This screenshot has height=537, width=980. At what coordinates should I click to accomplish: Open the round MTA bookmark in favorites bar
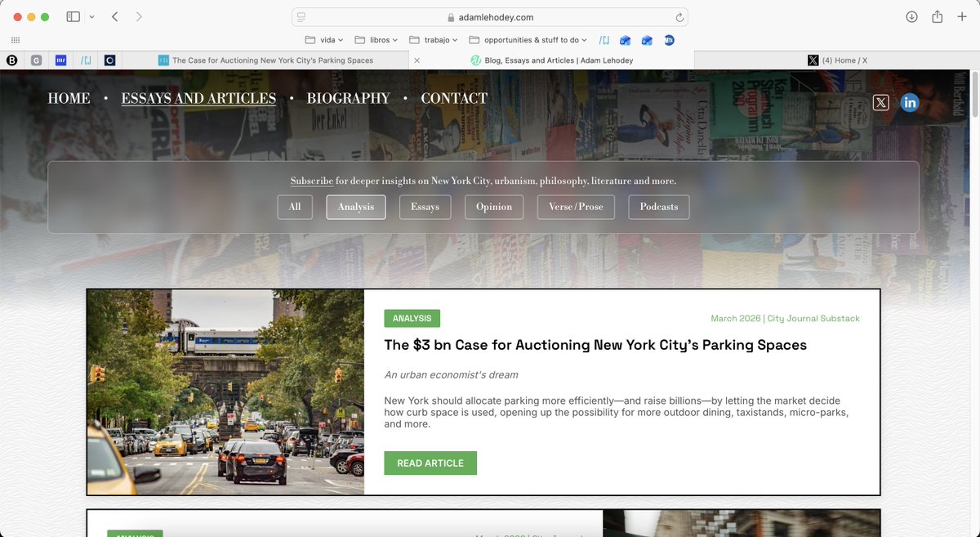click(x=669, y=39)
